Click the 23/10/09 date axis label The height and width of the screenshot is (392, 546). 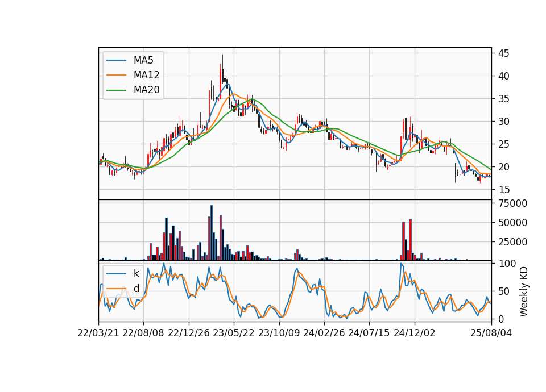click(279, 333)
